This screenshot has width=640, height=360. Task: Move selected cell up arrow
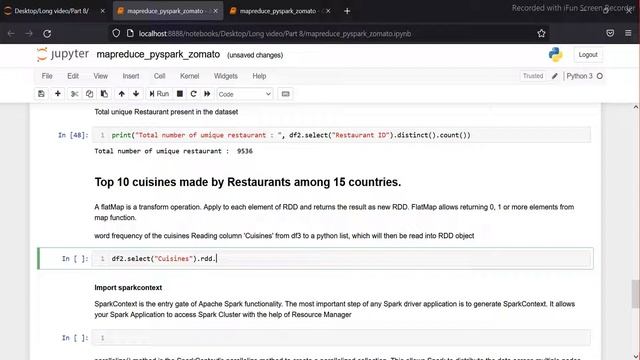point(122,94)
